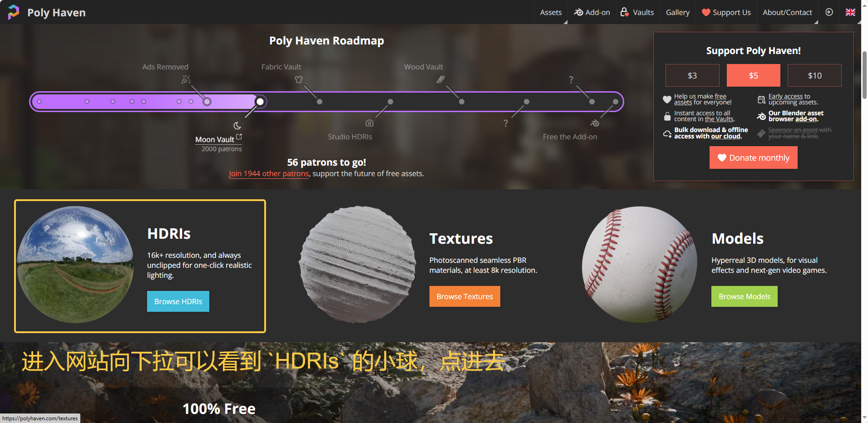Click the Ads Removed party icon
The height and width of the screenshot is (423, 868).
(186, 79)
